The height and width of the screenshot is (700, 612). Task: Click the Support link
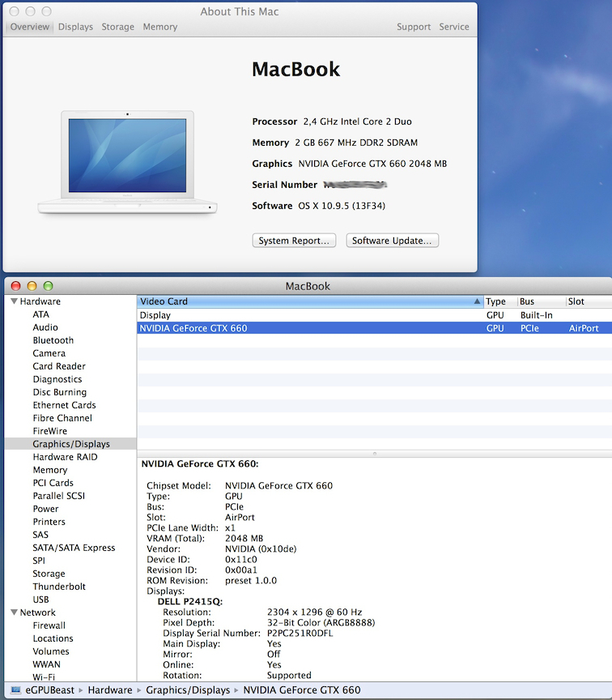tap(414, 27)
